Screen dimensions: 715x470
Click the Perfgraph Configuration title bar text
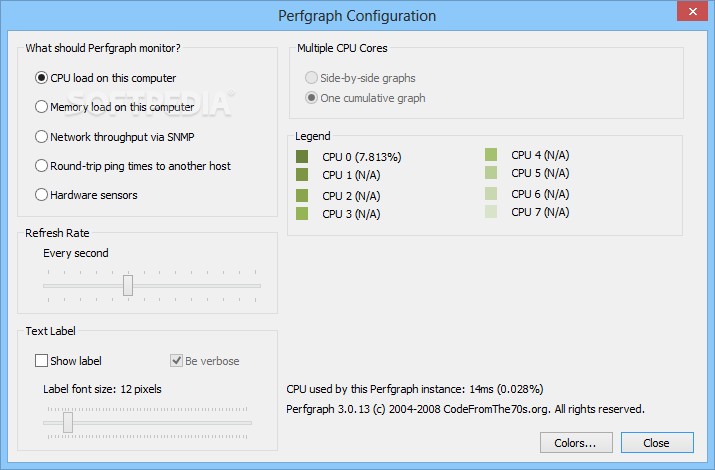point(357,16)
